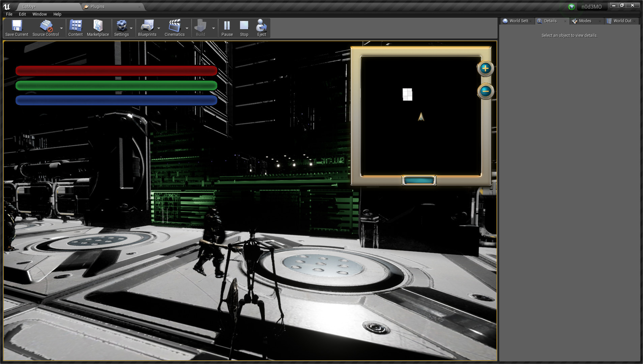Click the Build toolbar icon

pyautogui.click(x=200, y=28)
